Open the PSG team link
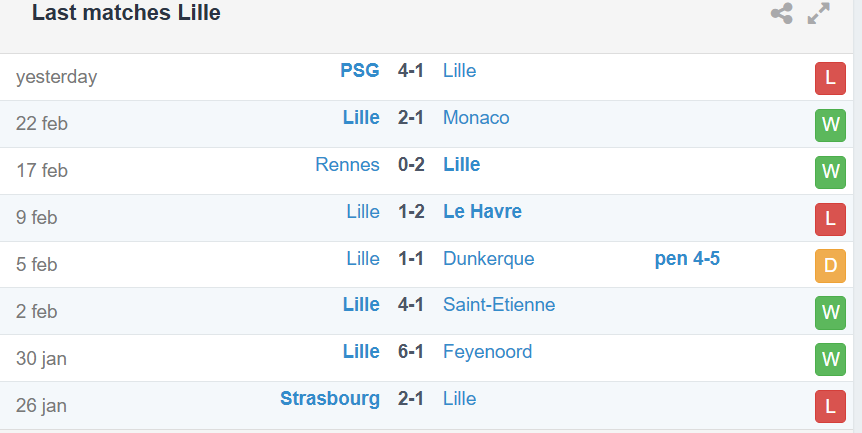862x433 pixels. pos(360,70)
